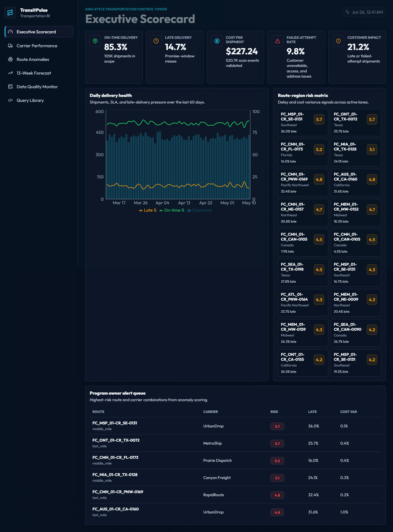The width and height of the screenshot is (393, 532).
Task: Click alert route FC_CMH_01-CR_FL-0173 in table
Action: point(115,457)
